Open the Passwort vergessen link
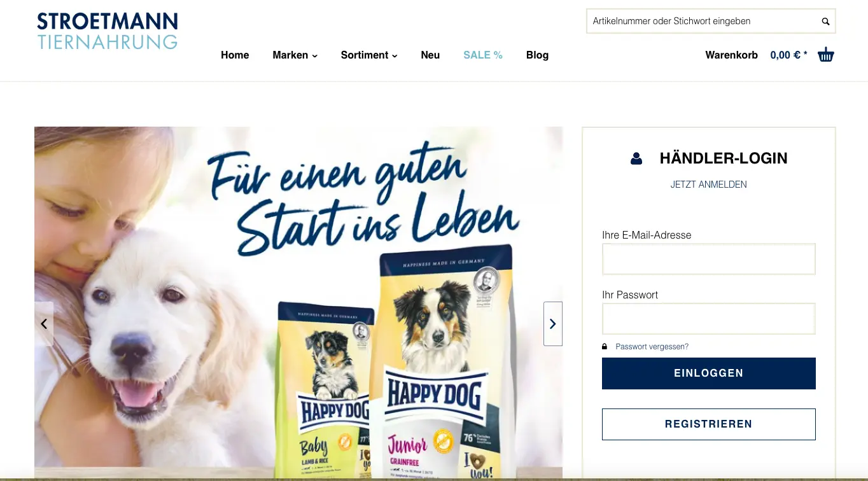 pos(652,347)
